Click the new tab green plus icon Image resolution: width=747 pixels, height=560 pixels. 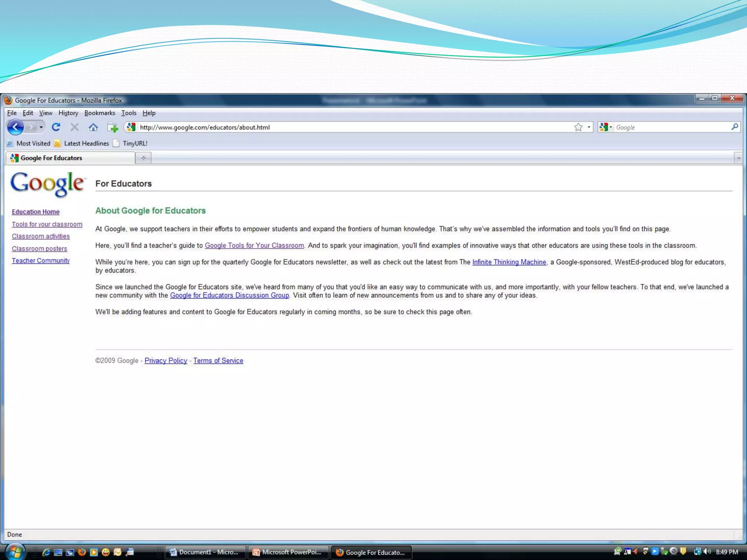(x=113, y=128)
